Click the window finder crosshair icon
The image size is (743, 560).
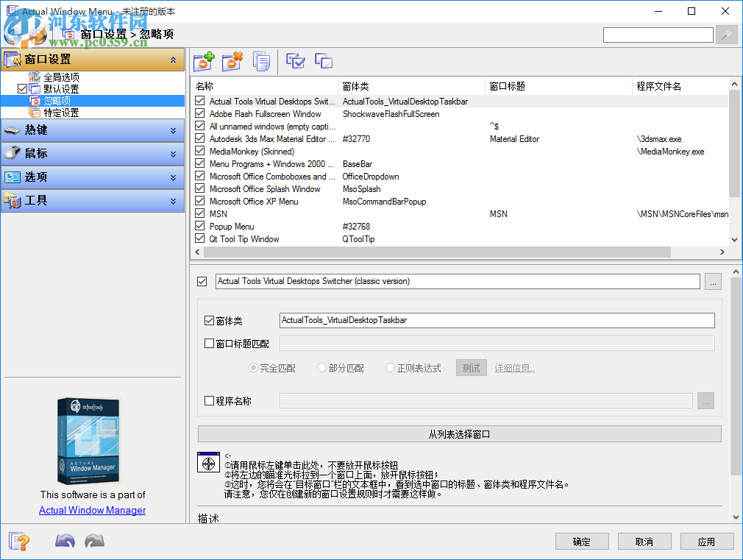[x=208, y=463]
